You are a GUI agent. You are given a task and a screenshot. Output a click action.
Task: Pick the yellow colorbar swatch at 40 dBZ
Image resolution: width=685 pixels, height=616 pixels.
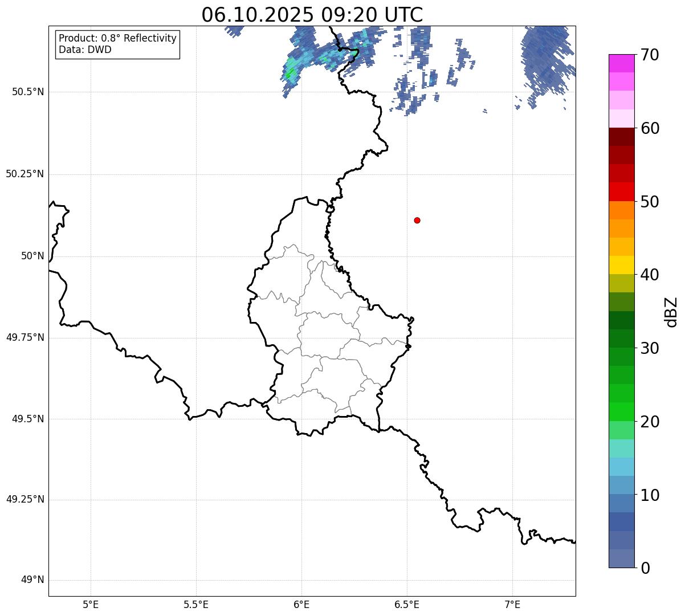pos(621,266)
